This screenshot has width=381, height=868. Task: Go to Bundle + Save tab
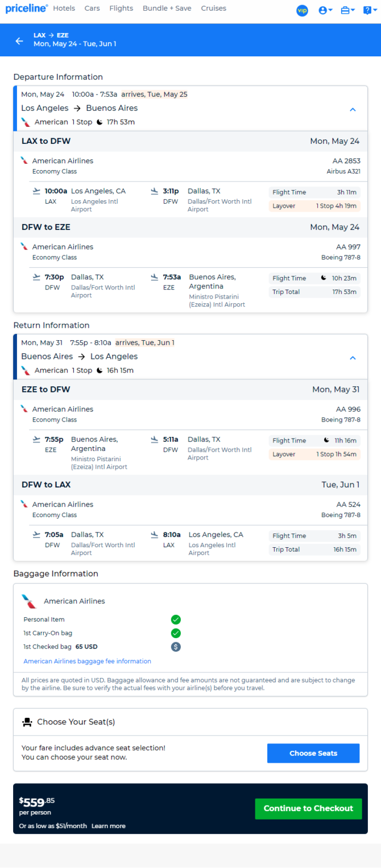coord(167,9)
